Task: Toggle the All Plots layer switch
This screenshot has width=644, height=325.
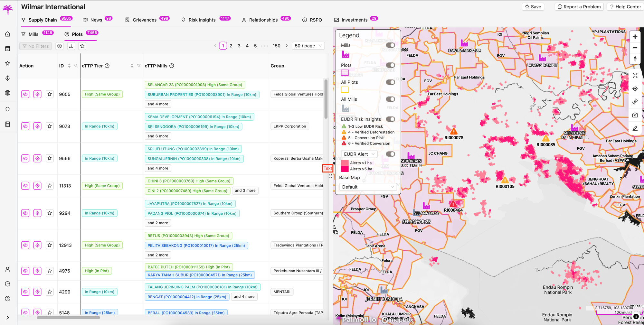Action: pos(390,82)
